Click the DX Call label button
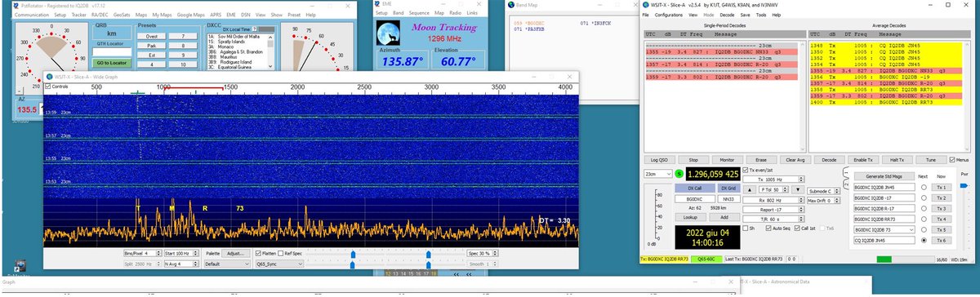This screenshot has height=297, width=980. 695,188
